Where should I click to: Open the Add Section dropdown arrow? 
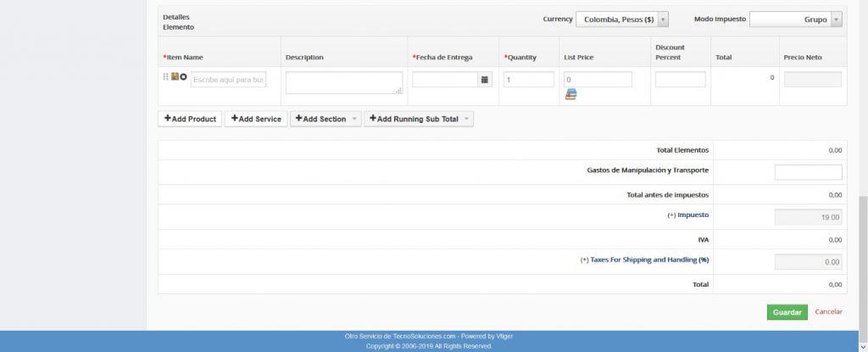click(354, 120)
